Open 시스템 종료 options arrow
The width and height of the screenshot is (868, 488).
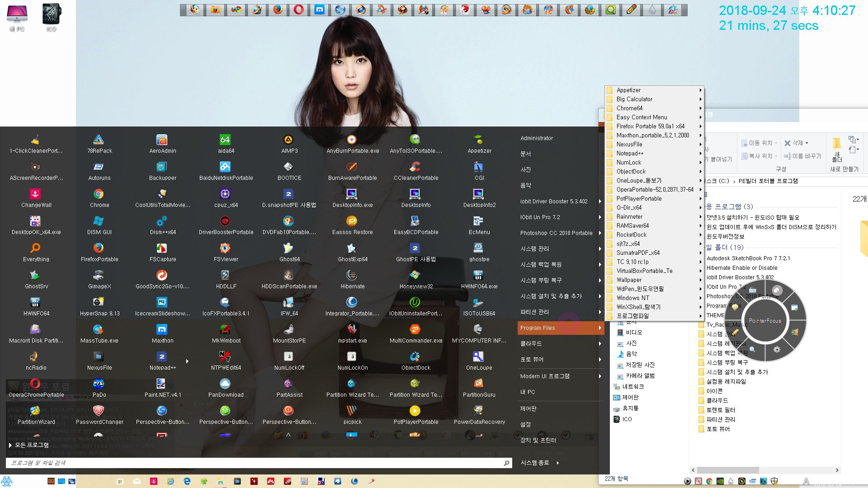pyautogui.click(x=558, y=463)
